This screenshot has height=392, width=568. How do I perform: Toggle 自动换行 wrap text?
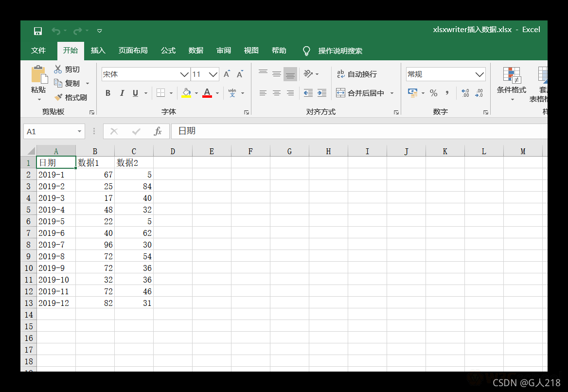click(357, 74)
